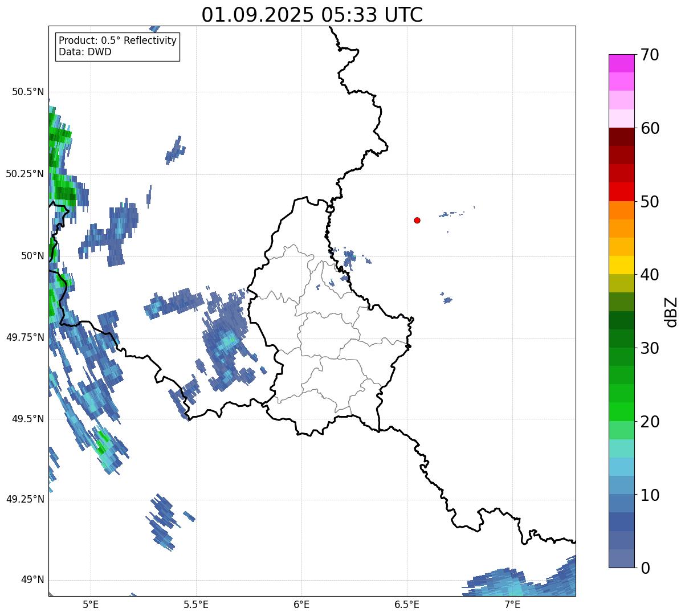Viewport: 685px width, 616px height.
Task: Click the "dBZ" colorbar axis label
Action: 672,312
